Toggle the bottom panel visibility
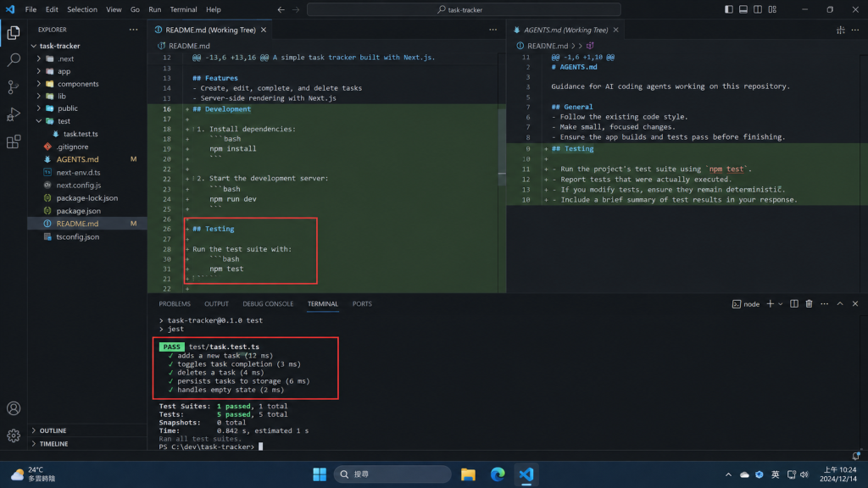 pyautogui.click(x=743, y=9)
